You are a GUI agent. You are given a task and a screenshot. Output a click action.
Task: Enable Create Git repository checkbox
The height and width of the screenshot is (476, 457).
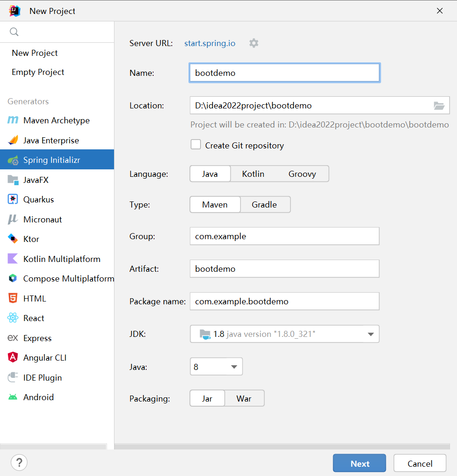pyautogui.click(x=195, y=145)
